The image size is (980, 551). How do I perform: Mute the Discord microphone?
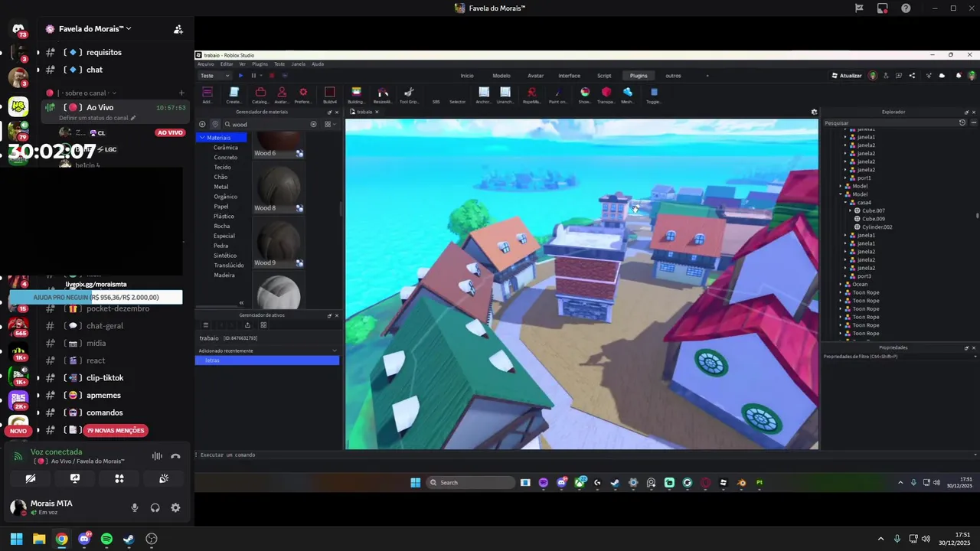point(135,508)
